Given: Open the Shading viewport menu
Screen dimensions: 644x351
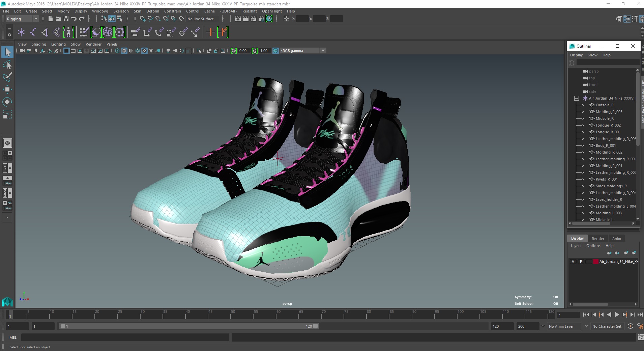Looking at the screenshot, I should 39,44.
